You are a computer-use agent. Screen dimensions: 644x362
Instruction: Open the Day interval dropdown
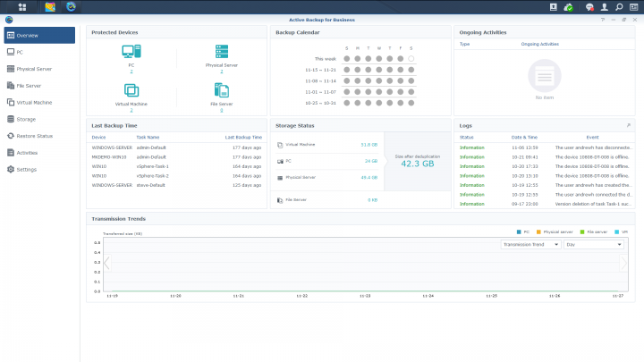pos(594,244)
